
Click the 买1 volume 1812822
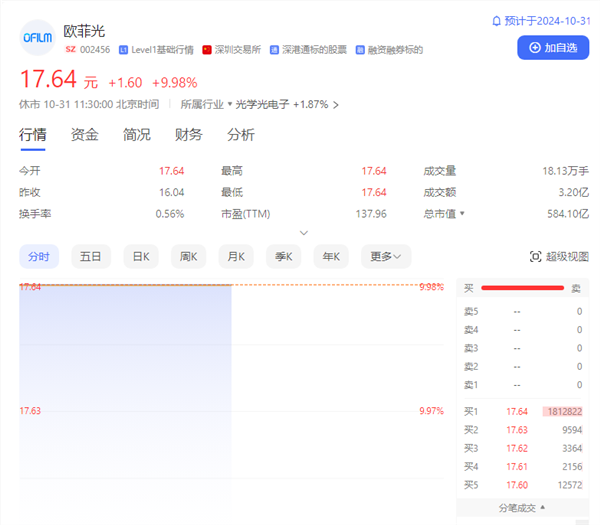click(562, 411)
